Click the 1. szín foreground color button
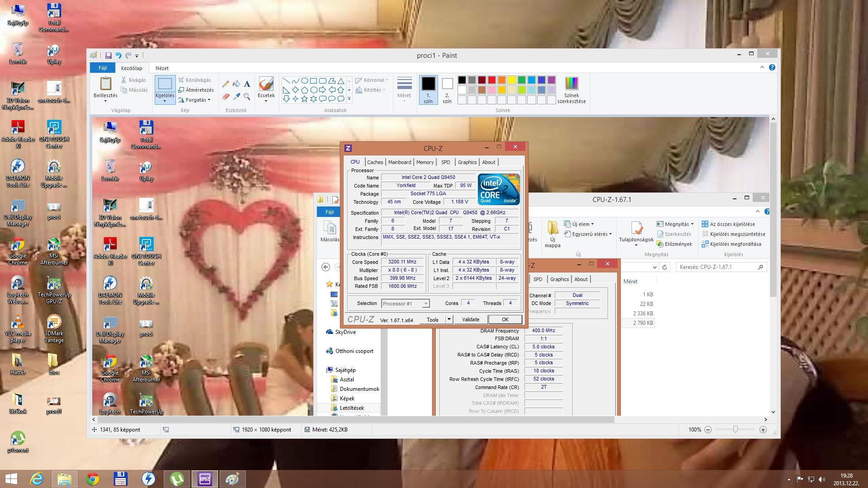Viewport: 868px width, 488px height. pos(428,90)
